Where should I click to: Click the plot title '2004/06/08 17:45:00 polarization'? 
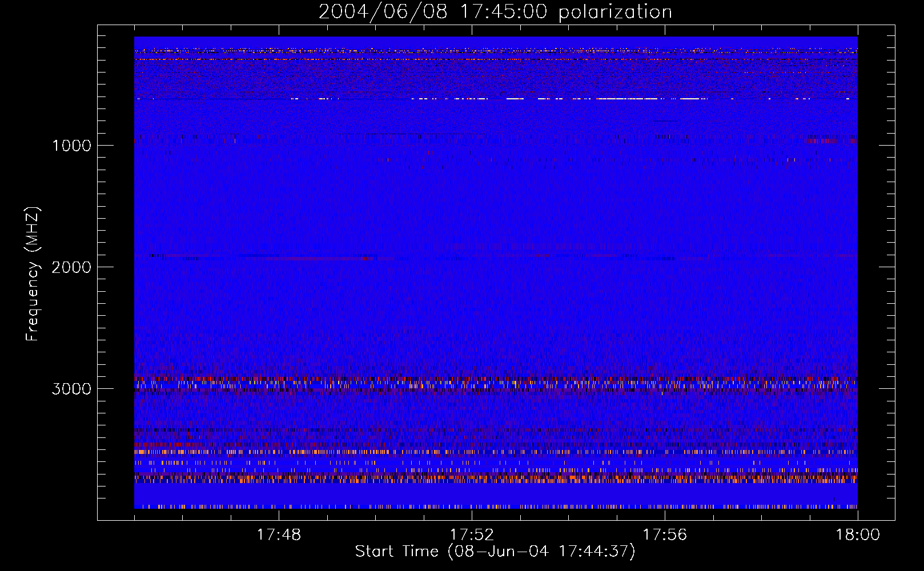click(495, 12)
